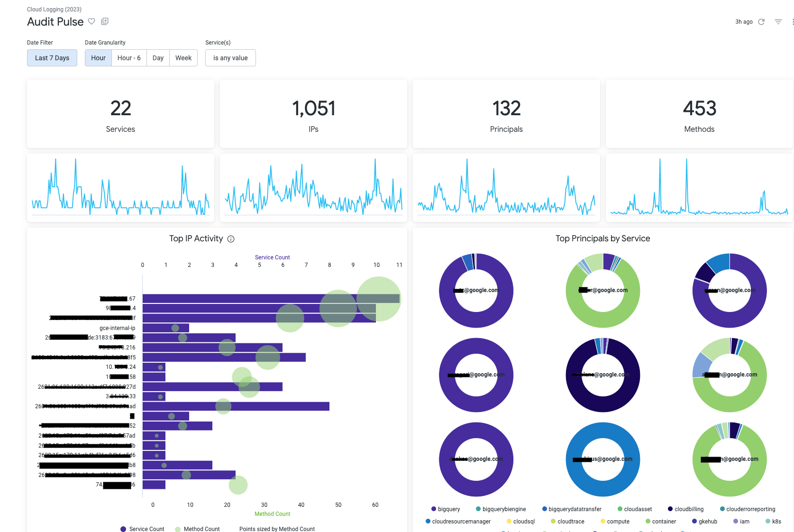This screenshot has height=532, width=794.
Task: Toggle cloudasset legend item
Action: (635, 509)
